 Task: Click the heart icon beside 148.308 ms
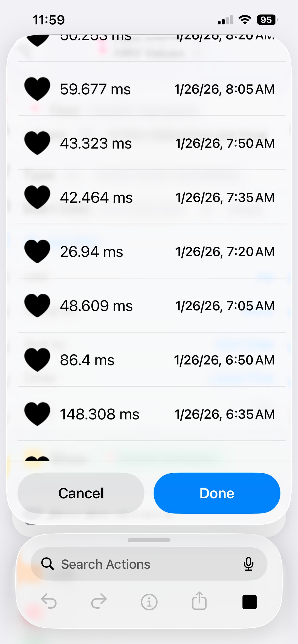(x=37, y=414)
